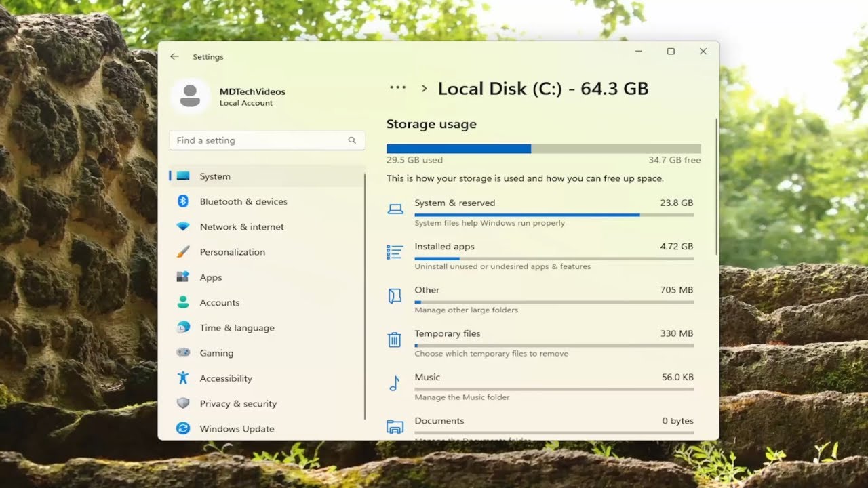This screenshot has width=868, height=488.
Task: Select the System monitor icon in sidebar
Action: coord(183,176)
